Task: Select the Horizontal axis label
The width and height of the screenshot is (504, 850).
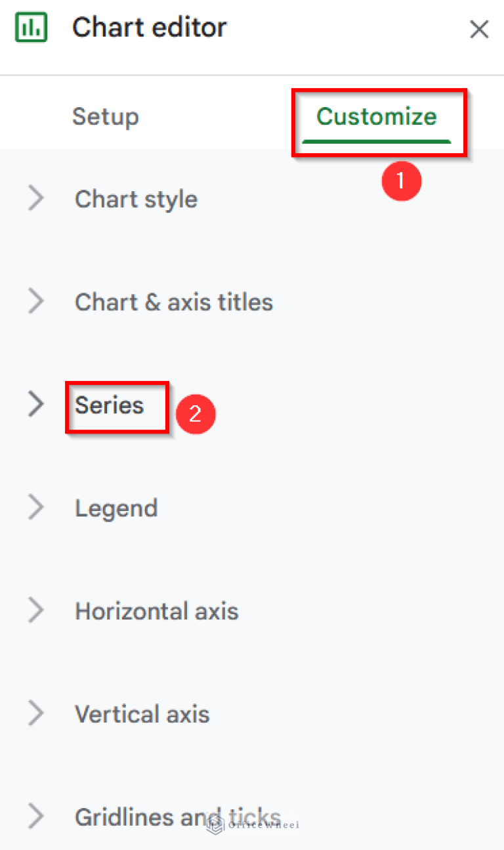Action: tap(156, 611)
